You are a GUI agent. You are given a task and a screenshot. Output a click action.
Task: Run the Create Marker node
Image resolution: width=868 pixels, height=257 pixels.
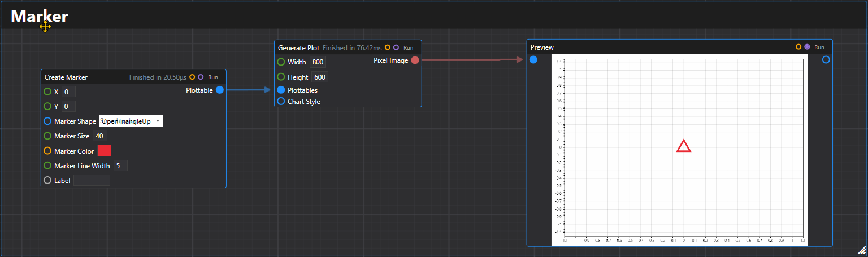213,77
